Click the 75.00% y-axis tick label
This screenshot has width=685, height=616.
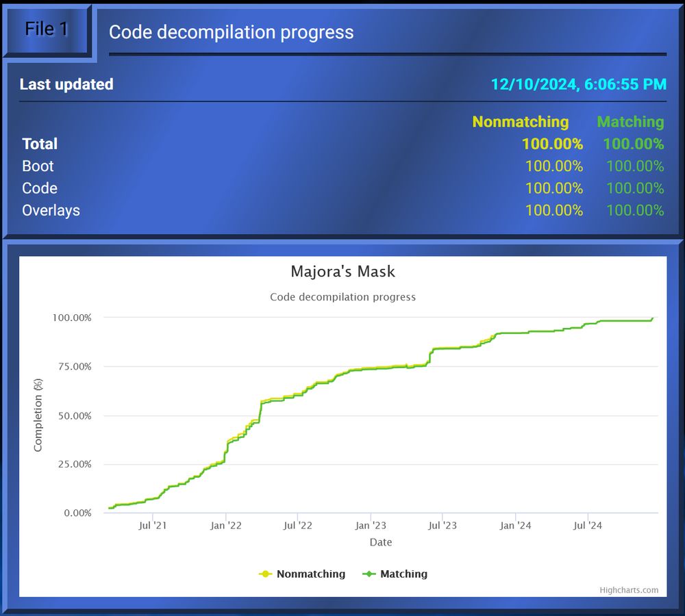pyautogui.click(x=75, y=367)
